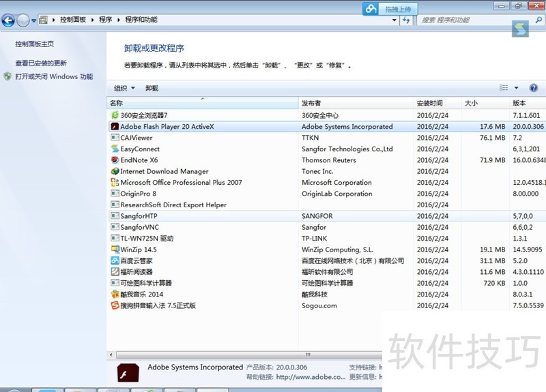Image resolution: width=546 pixels, height=392 pixels.
Task: Open help with the question mark icon
Action: point(534,88)
